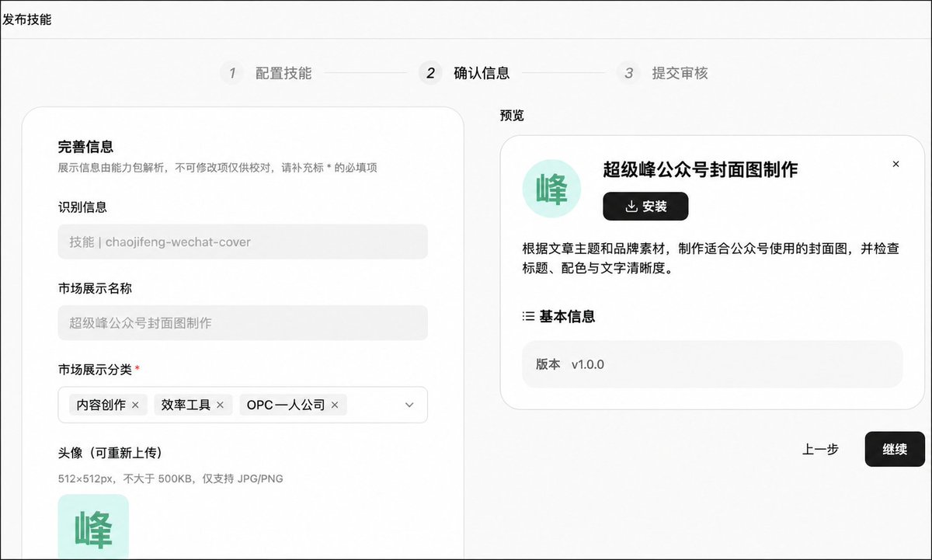
Task: Click the avatar thumbnail to re-upload
Action: click(93, 527)
